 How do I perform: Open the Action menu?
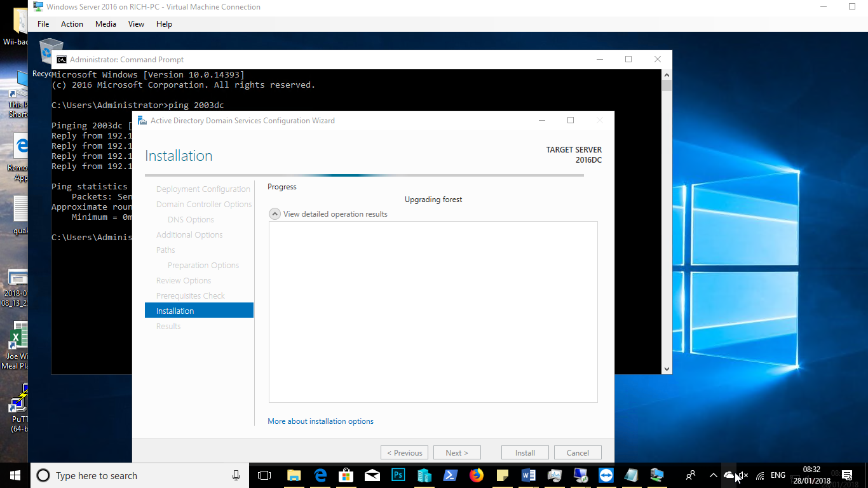[72, 24]
